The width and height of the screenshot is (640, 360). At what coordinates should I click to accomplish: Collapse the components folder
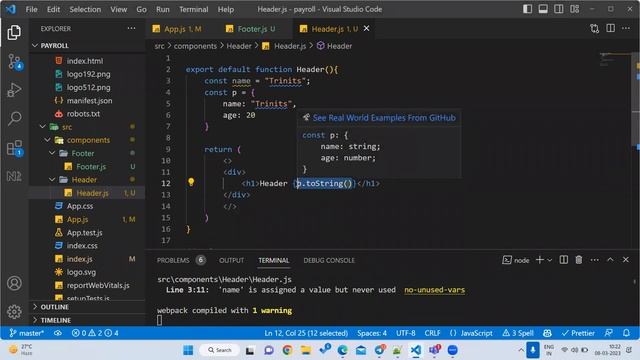point(47,140)
